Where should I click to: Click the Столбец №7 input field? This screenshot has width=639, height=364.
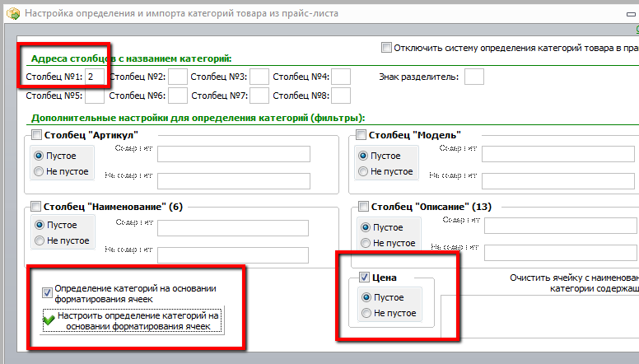(259, 96)
